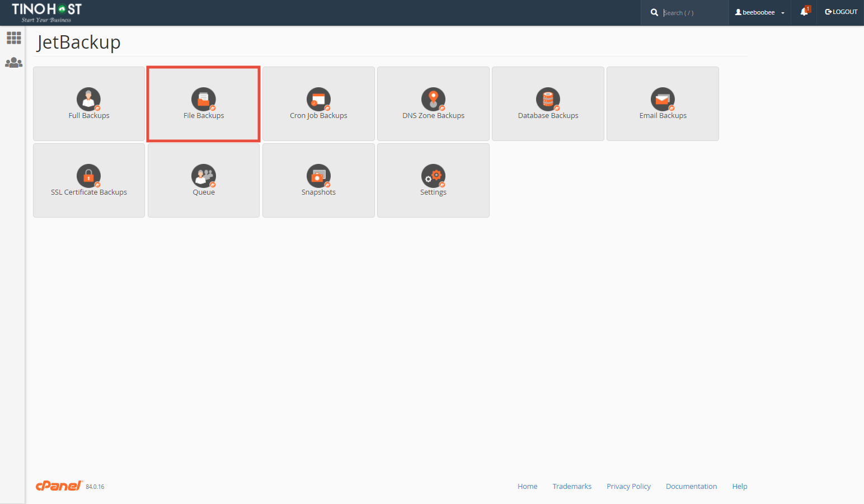Click the JetBackup page heading
Viewport: 864px width, 504px height.
[x=79, y=43]
